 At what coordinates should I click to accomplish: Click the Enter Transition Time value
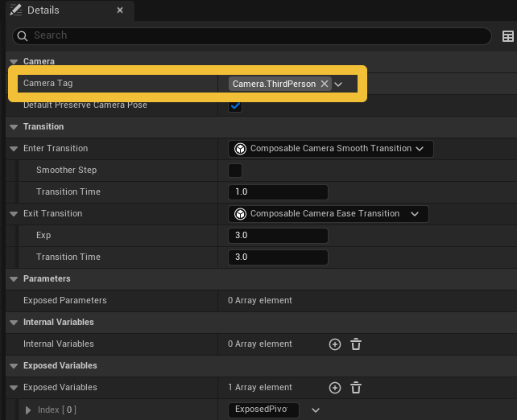tap(278, 192)
